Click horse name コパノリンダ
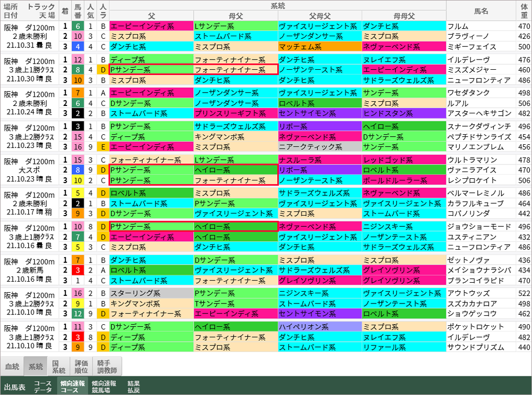 [x=468, y=213]
